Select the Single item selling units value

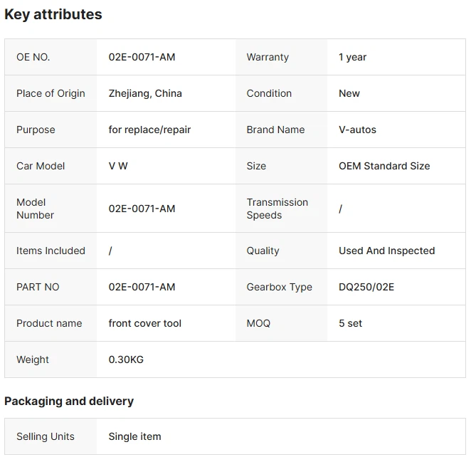134,436
